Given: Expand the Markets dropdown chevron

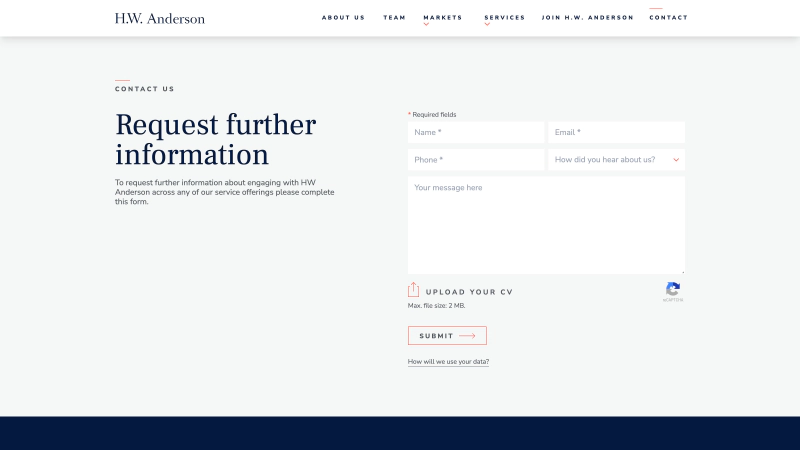Looking at the screenshot, I should (x=426, y=24).
